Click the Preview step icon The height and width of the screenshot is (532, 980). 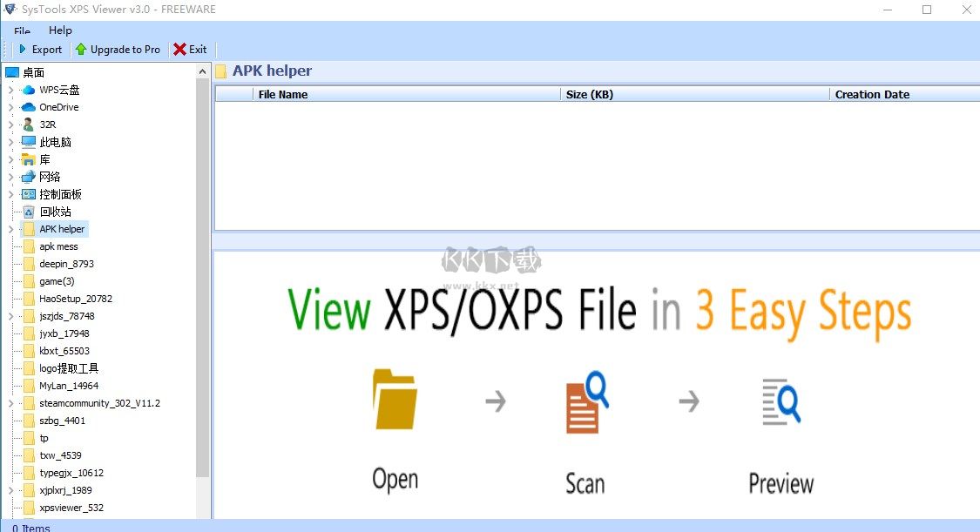(779, 401)
